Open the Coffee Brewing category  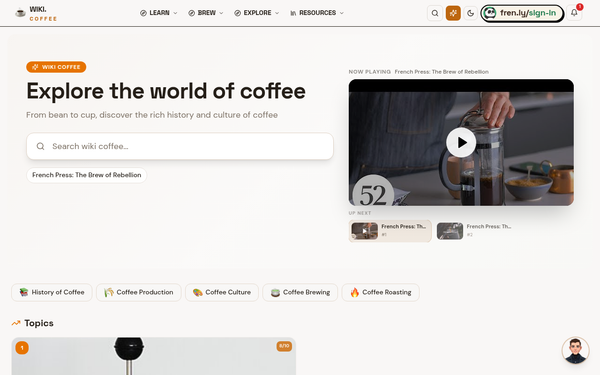coord(300,292)
